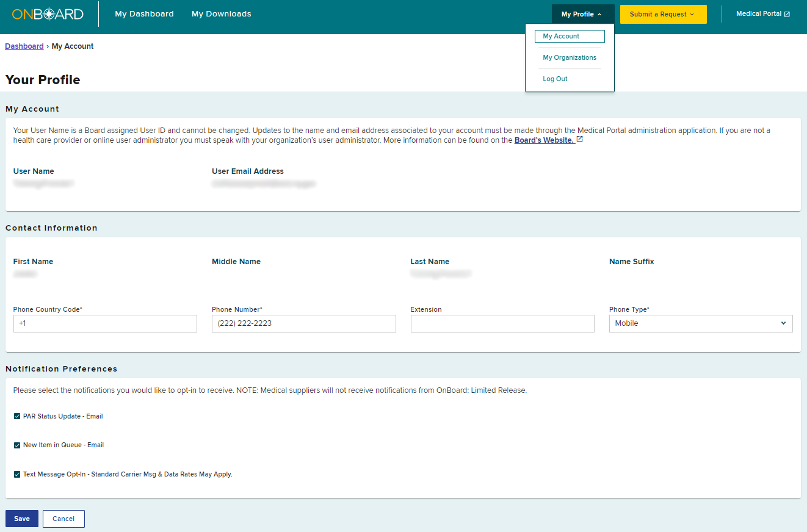Screen dimensions: 807x532
Task: Open the Board's Website link
Action: click(x=544, y=140)
